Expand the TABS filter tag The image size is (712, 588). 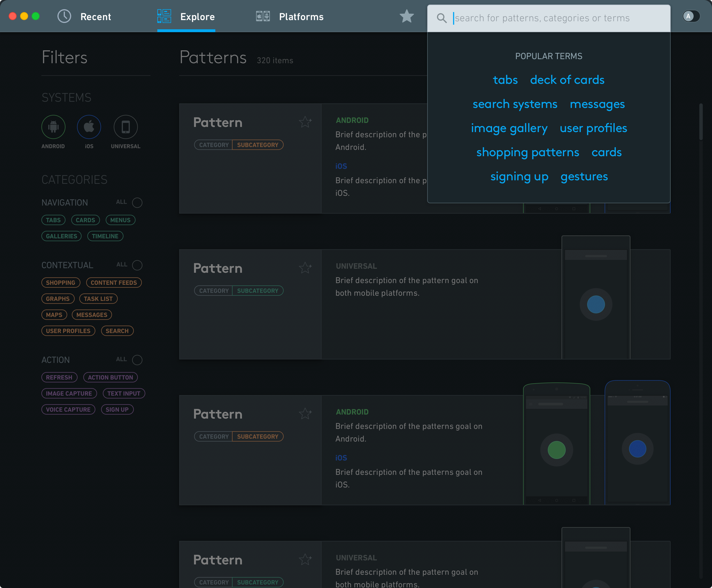(x=53, y=219)
